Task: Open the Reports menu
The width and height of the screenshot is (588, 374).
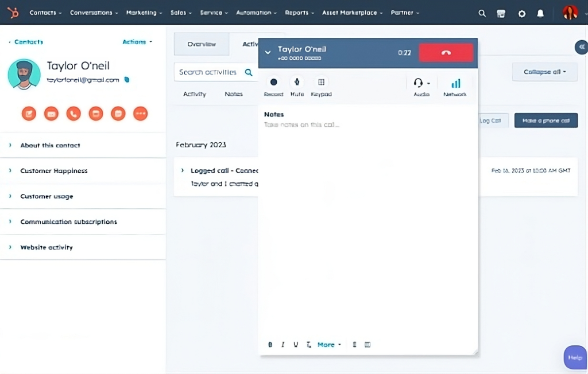Action: click(299, 13)
